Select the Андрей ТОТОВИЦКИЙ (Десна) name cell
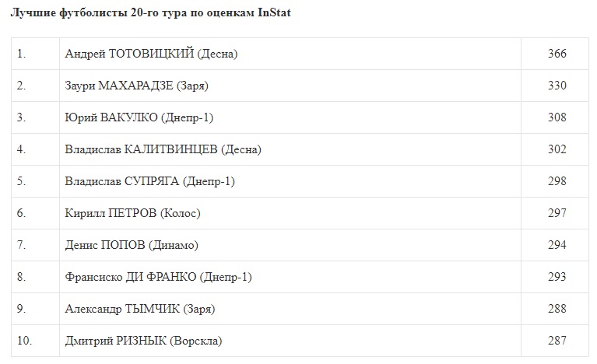 pos(152,54)
